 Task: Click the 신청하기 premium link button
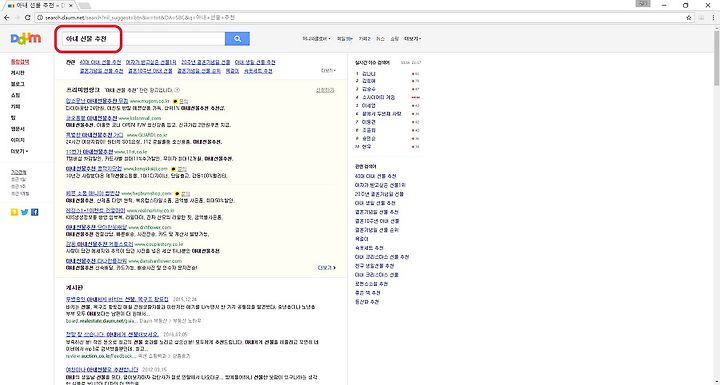pyautogui.click(x=325, y=91)
